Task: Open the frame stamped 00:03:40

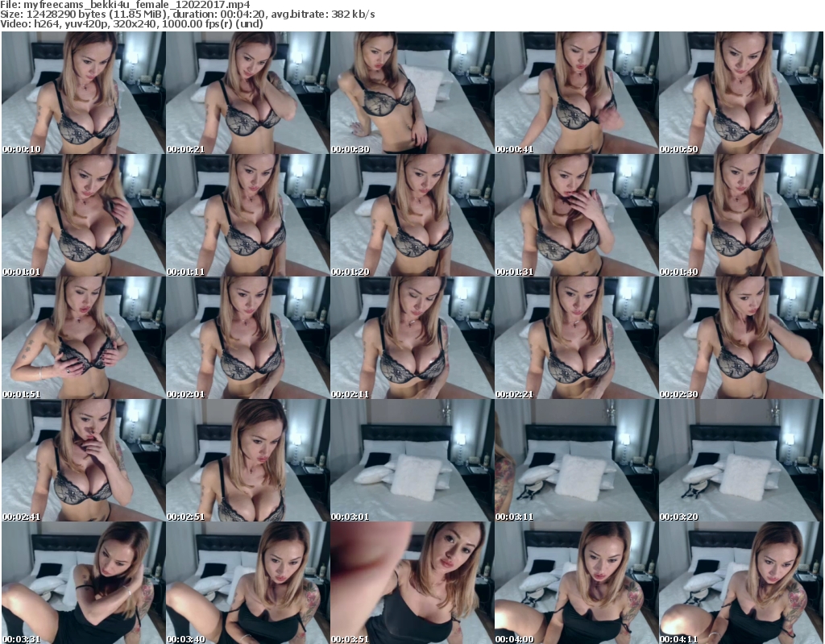Action: click(248, 583)
